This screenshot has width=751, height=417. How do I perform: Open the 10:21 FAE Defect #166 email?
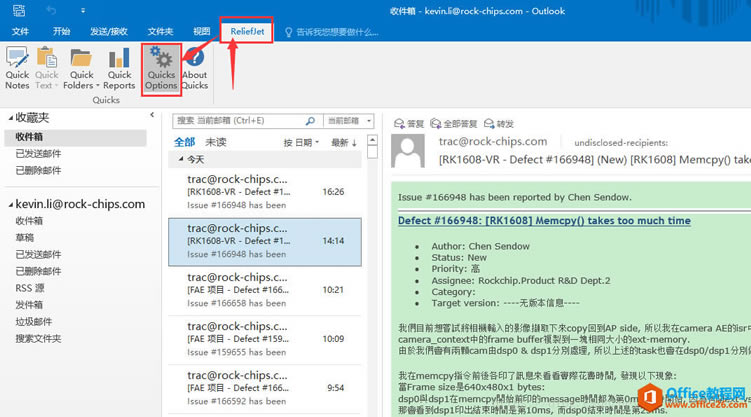click(x=265, y=290)
